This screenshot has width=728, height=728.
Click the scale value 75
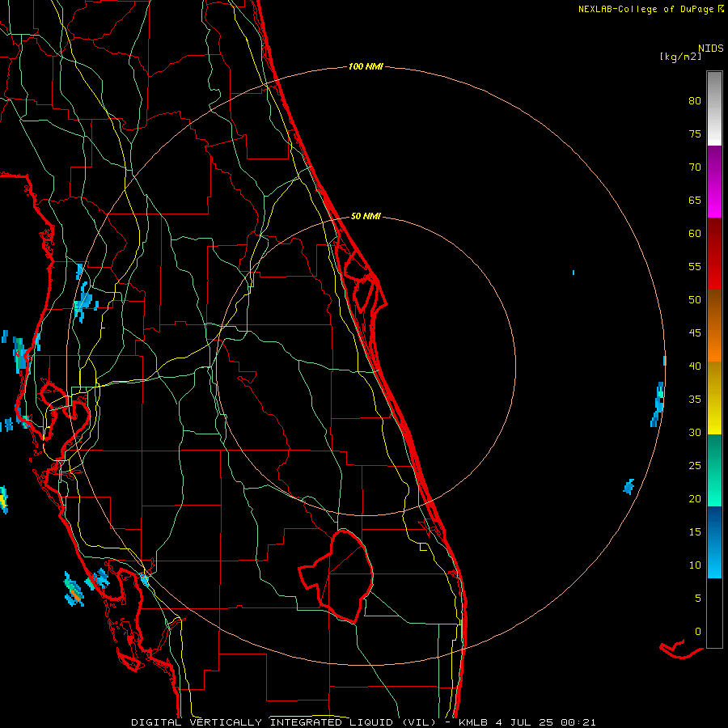[x=695, y=133]
